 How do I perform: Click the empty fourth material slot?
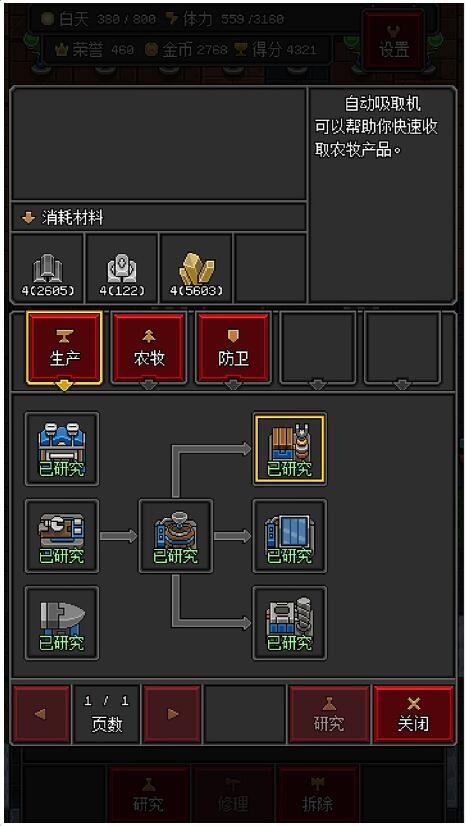pyautogui.click(x=271, y=269)
